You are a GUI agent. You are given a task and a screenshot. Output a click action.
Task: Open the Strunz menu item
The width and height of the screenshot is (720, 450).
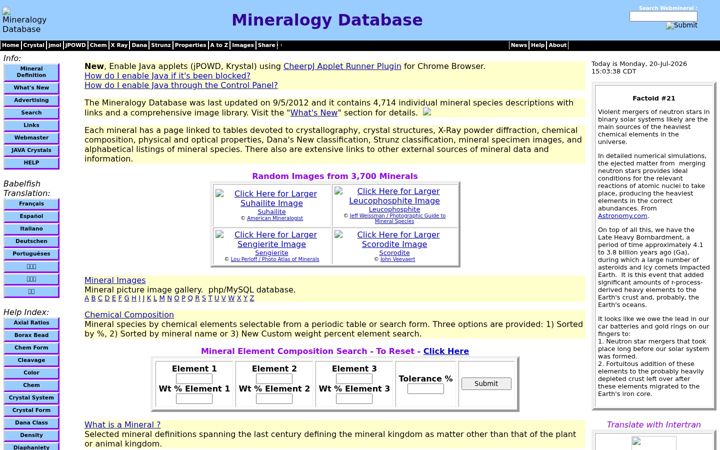point(161,45)
